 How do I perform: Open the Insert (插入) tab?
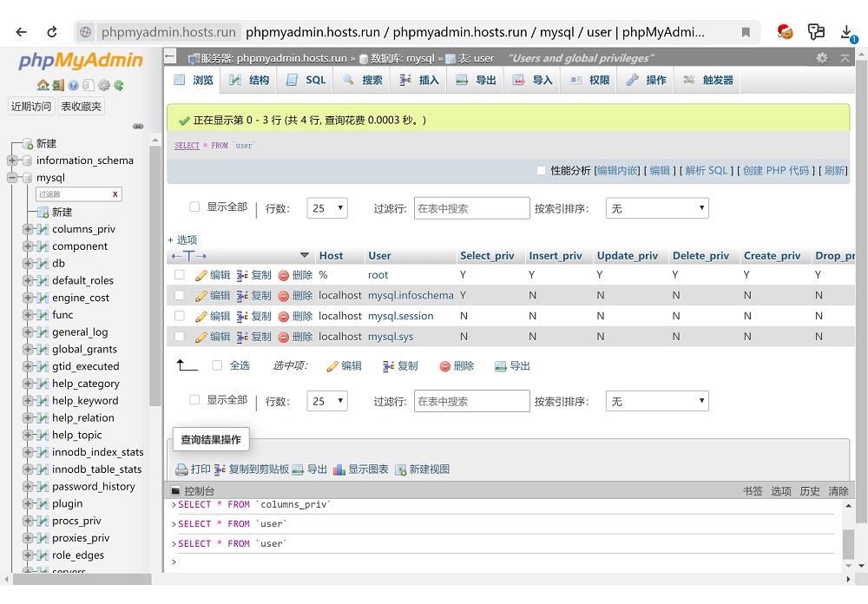tap(418, 81)
